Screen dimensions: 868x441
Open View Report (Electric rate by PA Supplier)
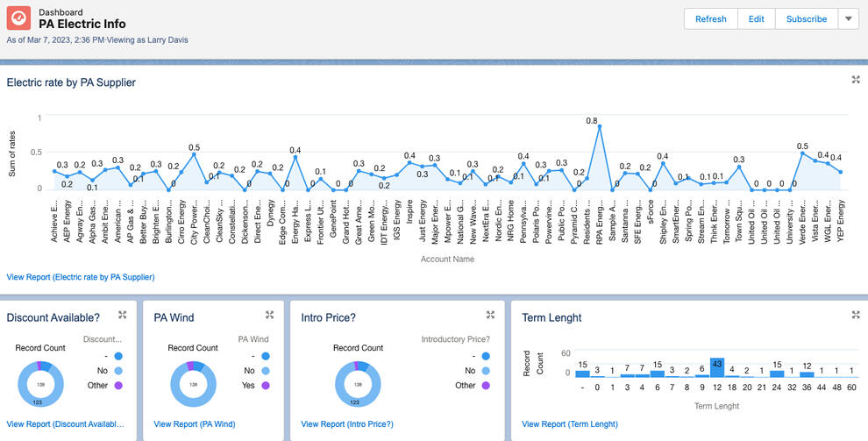pos(81,277)
